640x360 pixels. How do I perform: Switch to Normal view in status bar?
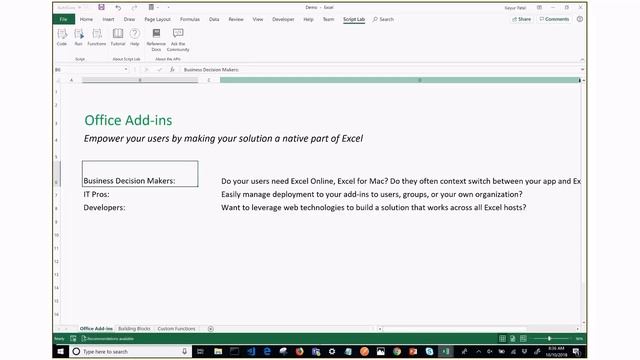click(502, 339)
